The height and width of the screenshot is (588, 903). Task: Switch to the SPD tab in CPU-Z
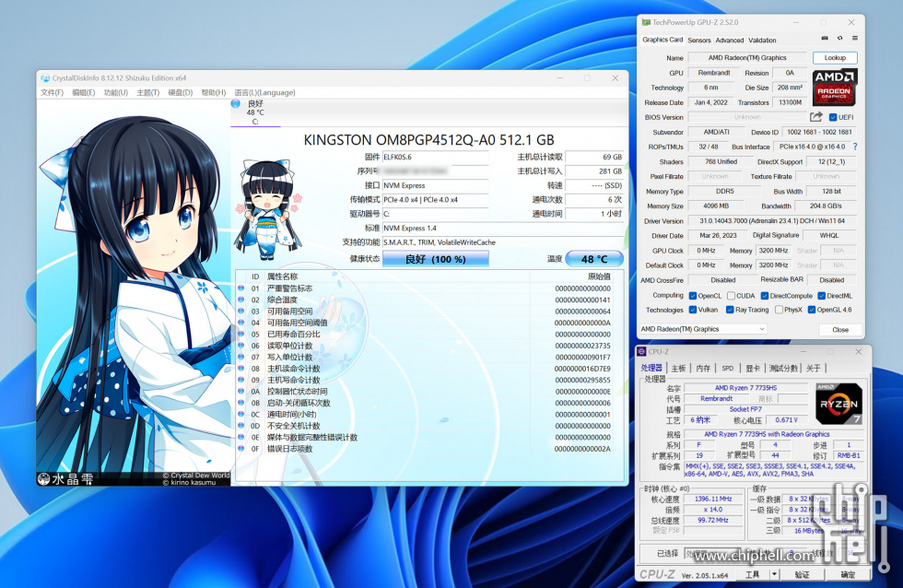pos(728,368)
